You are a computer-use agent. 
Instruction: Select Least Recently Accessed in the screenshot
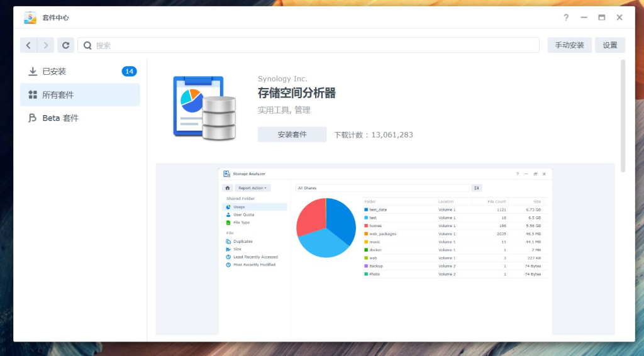(255, 257)
